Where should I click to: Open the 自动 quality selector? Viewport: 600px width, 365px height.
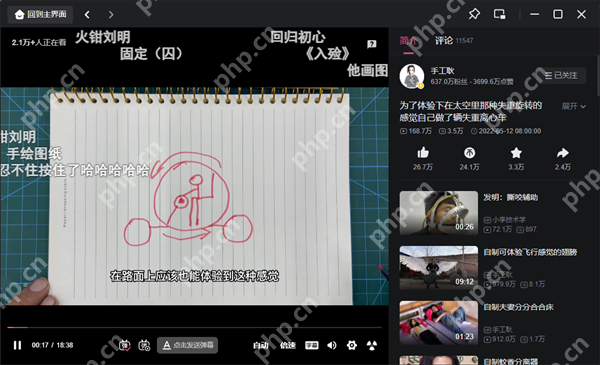pyautogui.click(x=261, y=345)
